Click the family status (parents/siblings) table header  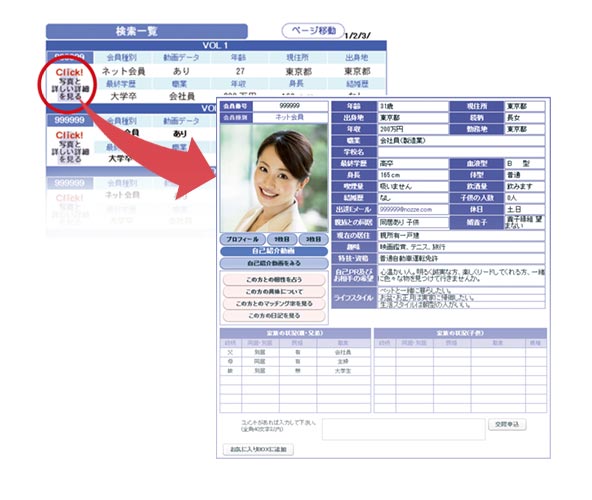[295, 333]
